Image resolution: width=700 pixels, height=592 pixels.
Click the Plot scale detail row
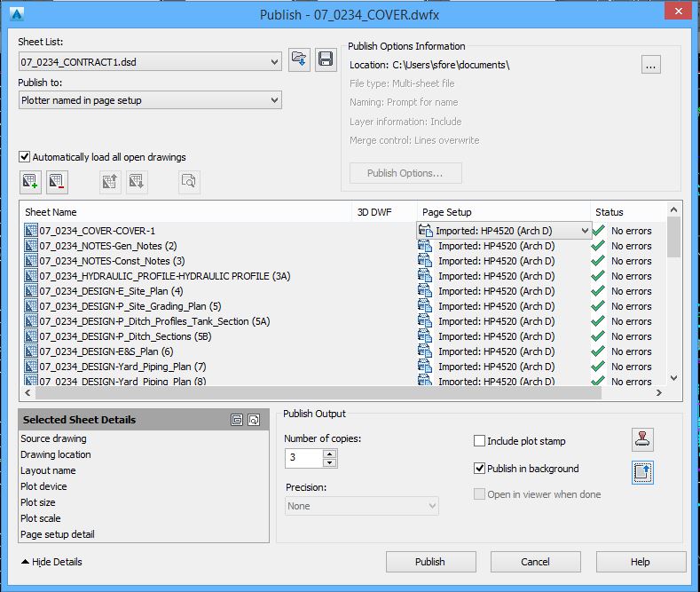(x=41, y=518)
